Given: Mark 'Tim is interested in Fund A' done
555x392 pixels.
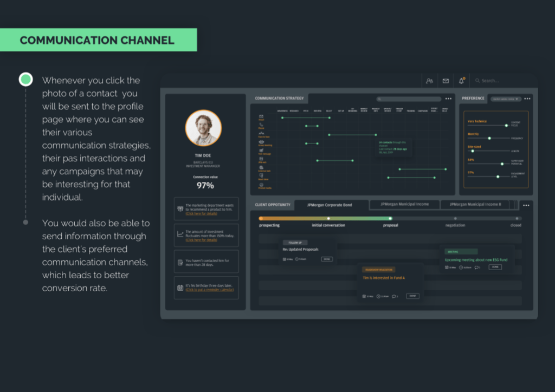Looking at the screenshot, I should (x=412, y=296).
